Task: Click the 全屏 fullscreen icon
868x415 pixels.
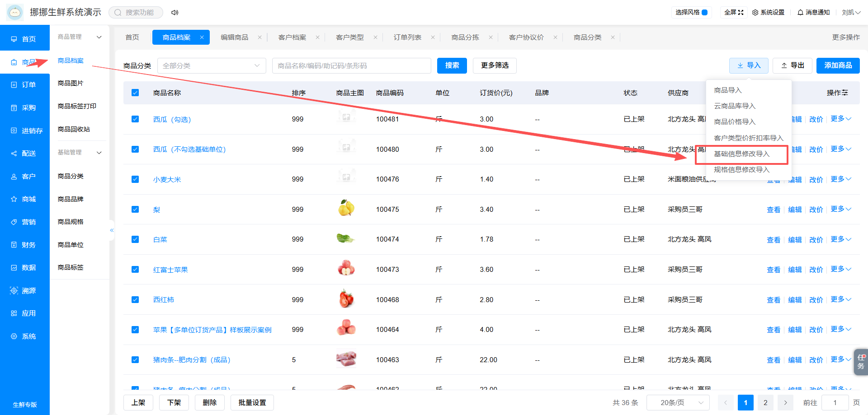Action: point(741,13)
